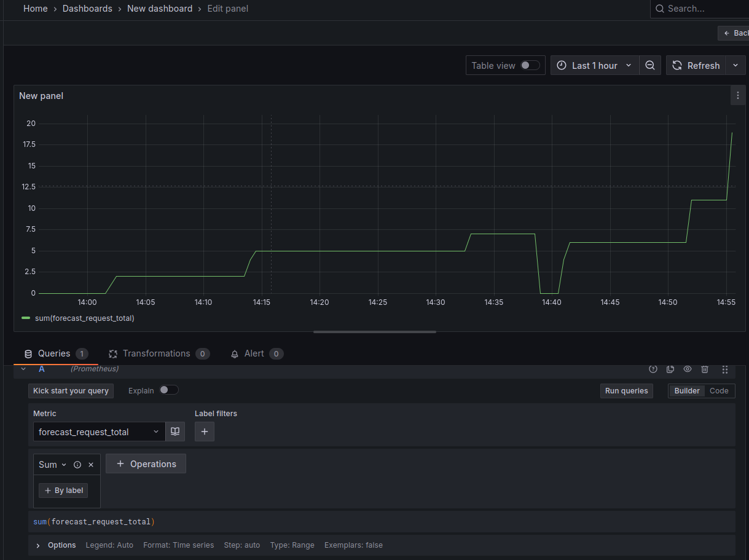Click the By label button

pyautogui.click(x=63, y=491)
